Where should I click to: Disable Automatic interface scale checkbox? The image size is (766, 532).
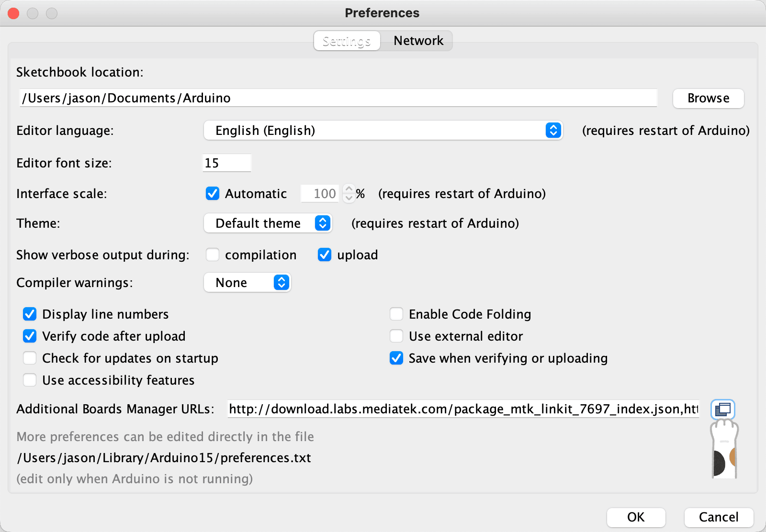213,194
